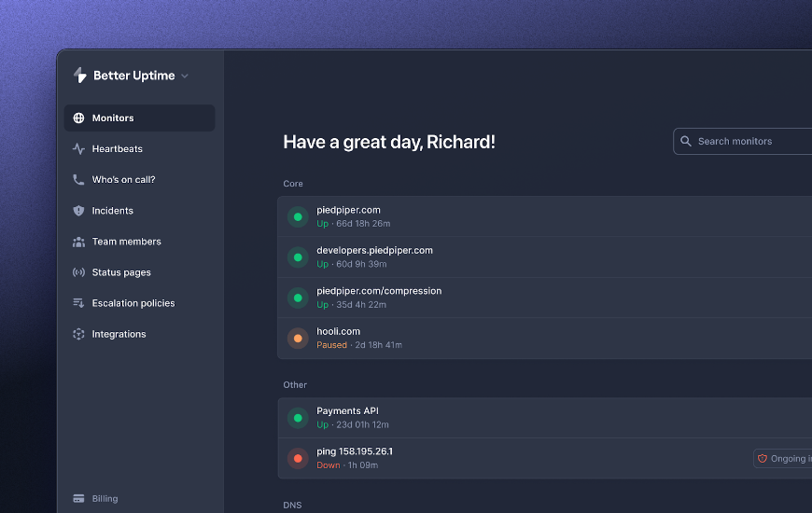The width and height of the screenshot is (812, 513).
Task: Click the DNS group heading
Action: (x=292, y=506)
